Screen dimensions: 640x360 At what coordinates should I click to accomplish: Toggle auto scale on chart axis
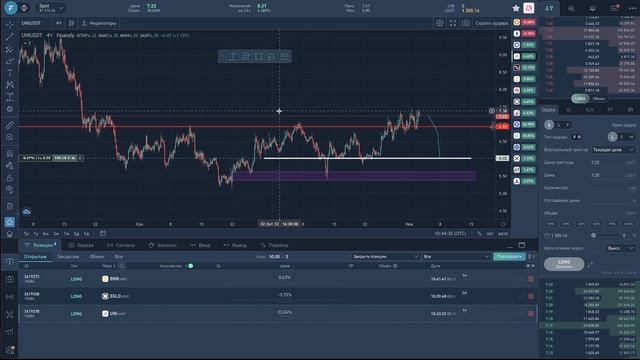point(503,233)
